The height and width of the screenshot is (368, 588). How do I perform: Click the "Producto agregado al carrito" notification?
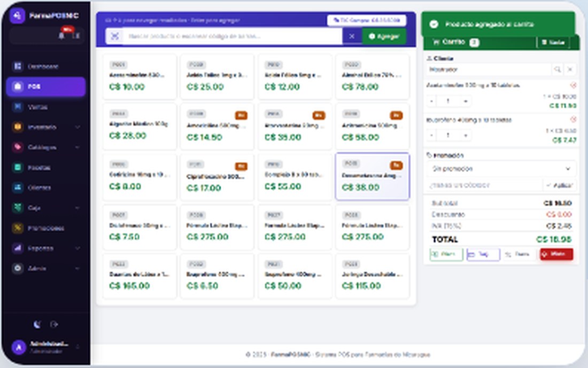coord(498,25)
